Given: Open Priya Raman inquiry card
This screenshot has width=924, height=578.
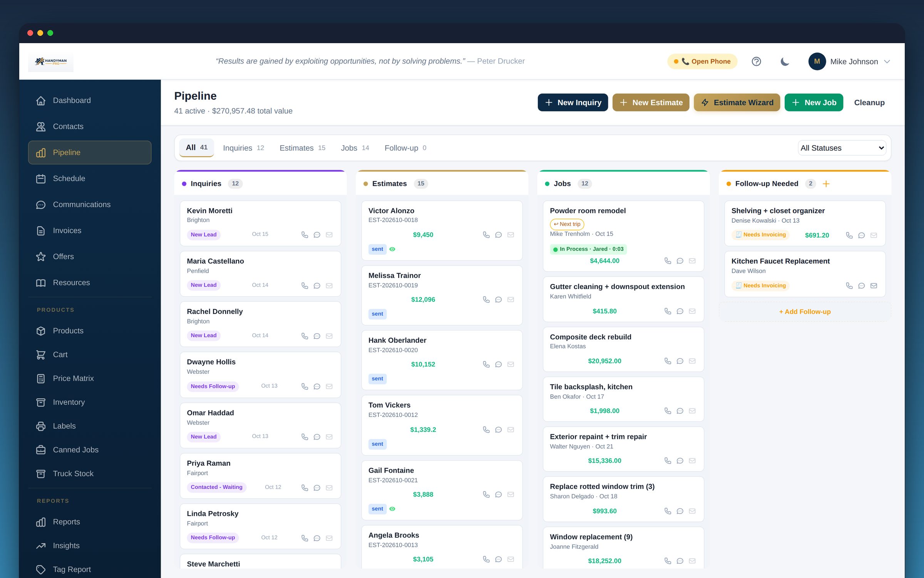Looking at the screenshot, I should point(260,476).
